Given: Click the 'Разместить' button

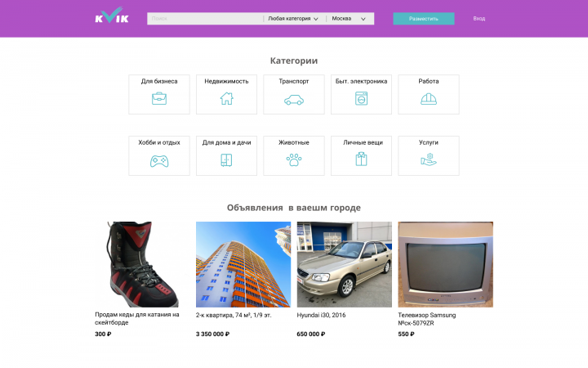Looking at the screenshot, I should 423,18.
